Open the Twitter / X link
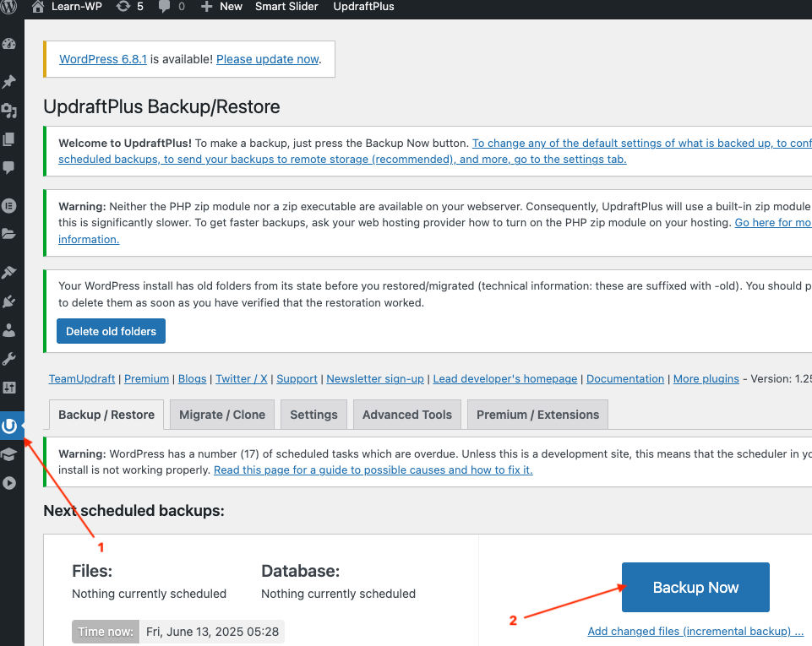The height and width of the screenshot is (646, 812). 242,379
